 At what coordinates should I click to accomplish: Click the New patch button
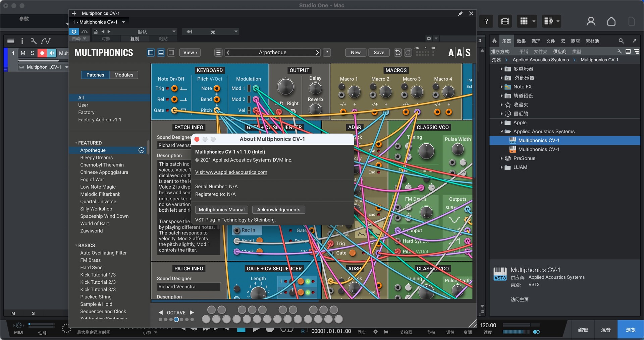point(356,53)
